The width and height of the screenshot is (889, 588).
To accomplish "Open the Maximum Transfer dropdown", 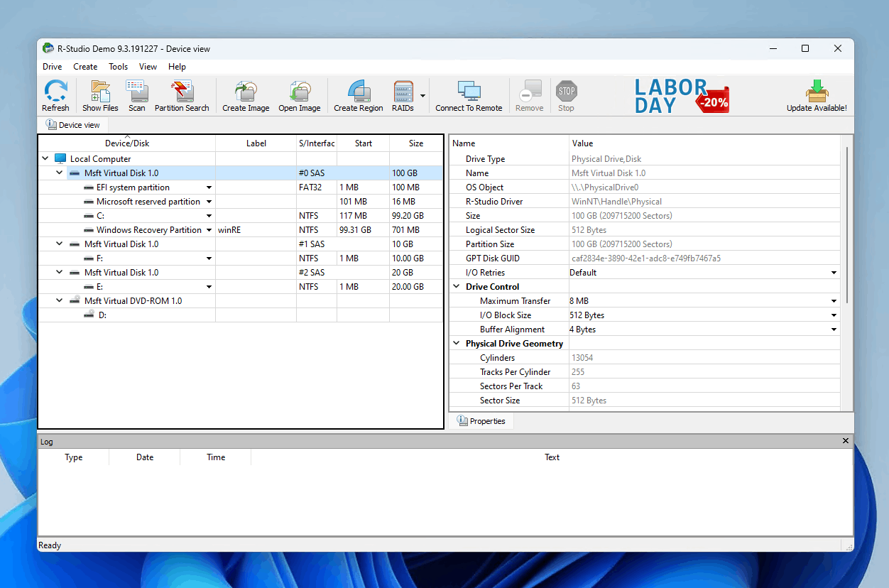I will coord(834,301).
